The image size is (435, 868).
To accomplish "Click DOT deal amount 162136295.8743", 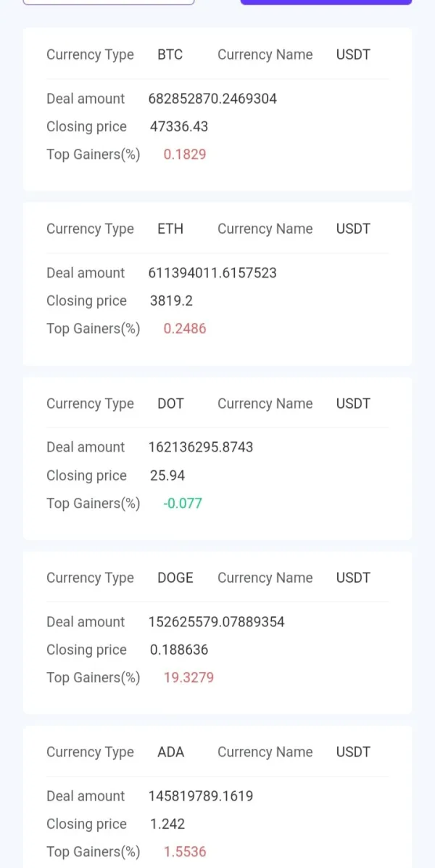I will click(201, 447).
